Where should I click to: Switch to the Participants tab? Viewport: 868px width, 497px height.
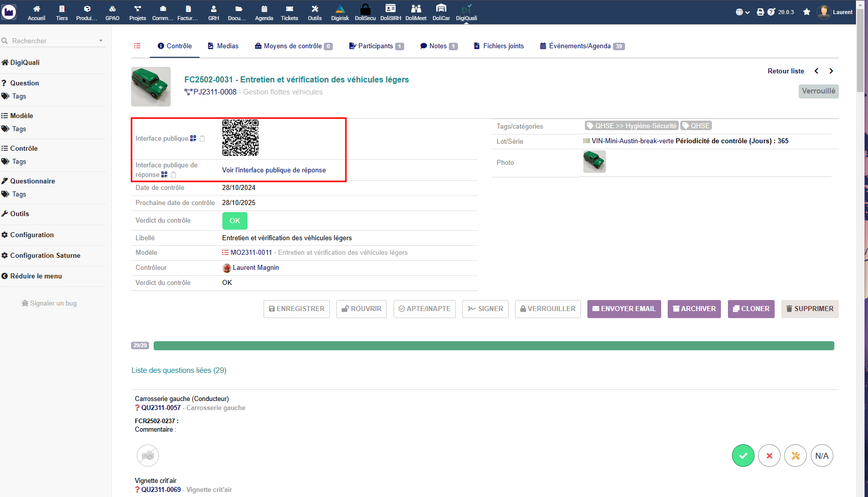(x=377, y=46)
